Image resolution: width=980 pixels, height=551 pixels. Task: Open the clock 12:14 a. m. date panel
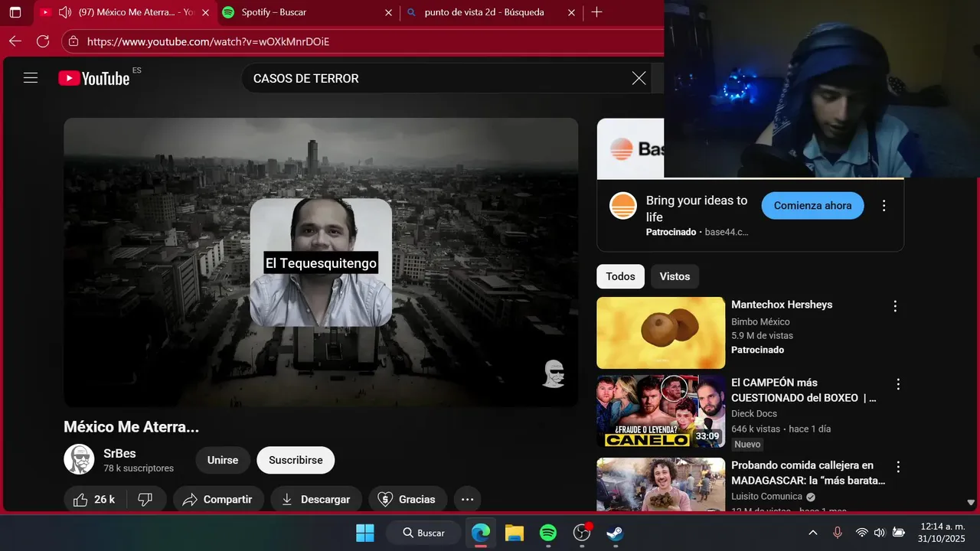tap(943, 533)
